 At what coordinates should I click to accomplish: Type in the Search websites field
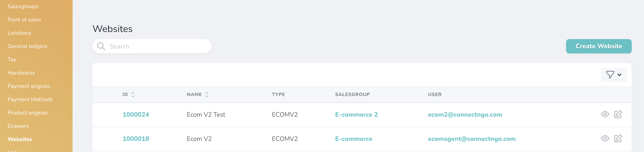click(157, 46)
